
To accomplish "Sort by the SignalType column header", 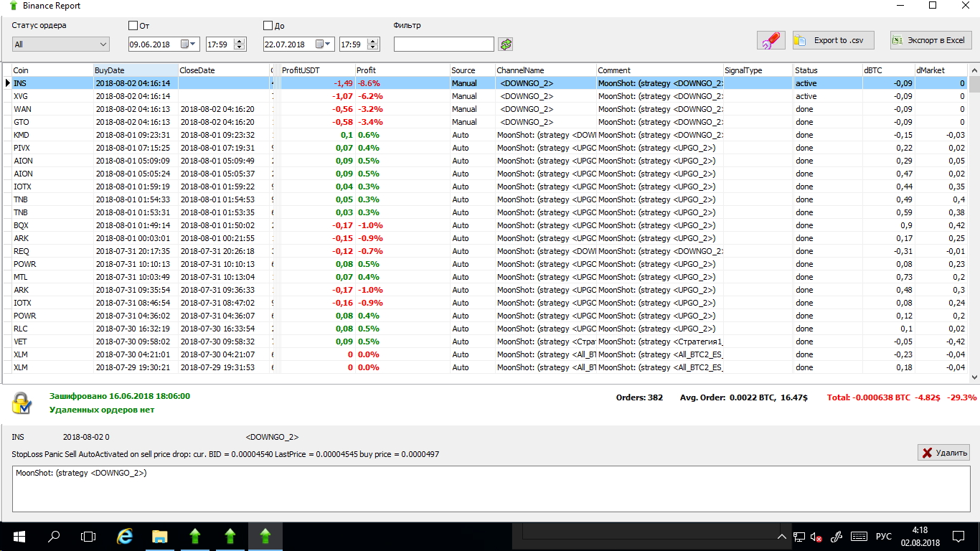I will tap(758, 70).
